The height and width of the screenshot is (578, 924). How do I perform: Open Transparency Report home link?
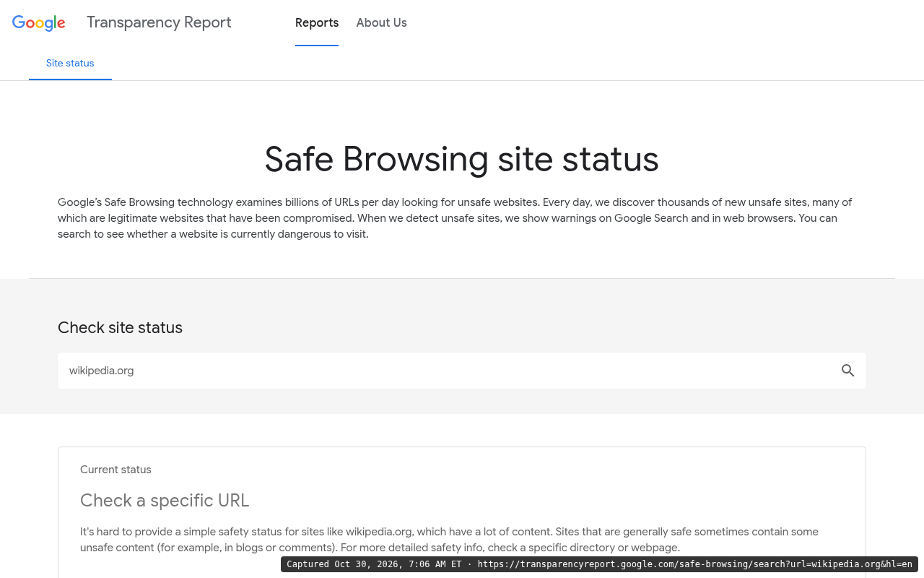pos(159,22)
